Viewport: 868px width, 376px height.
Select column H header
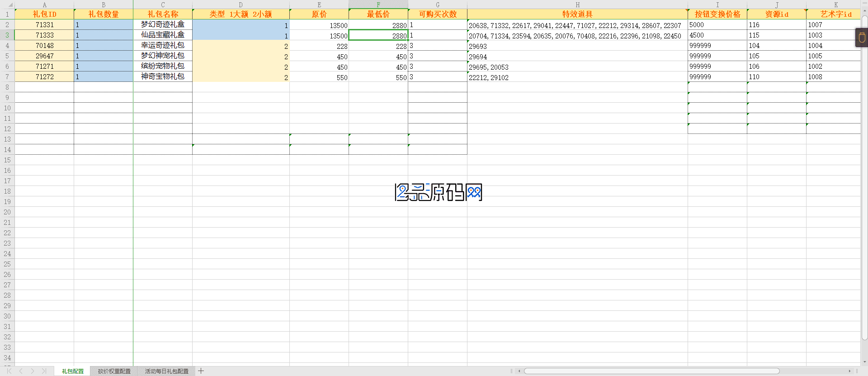[577, 5]
